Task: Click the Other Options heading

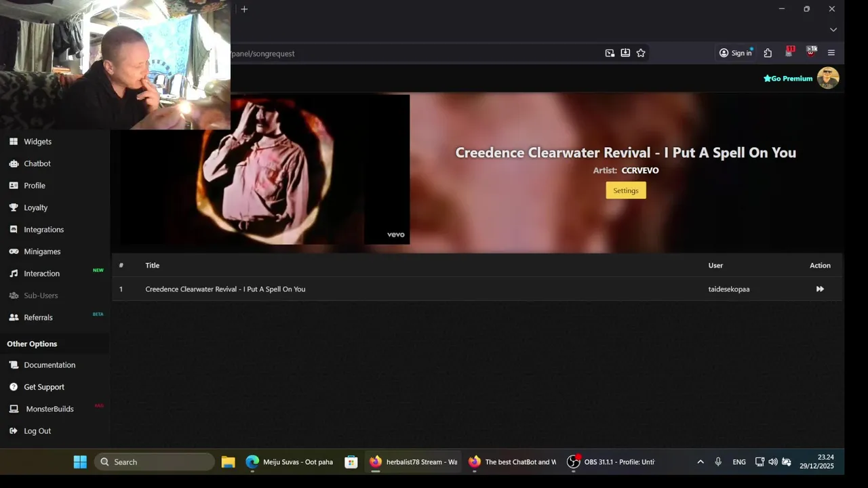Action: pyautogui.click(x=32, y=344)
